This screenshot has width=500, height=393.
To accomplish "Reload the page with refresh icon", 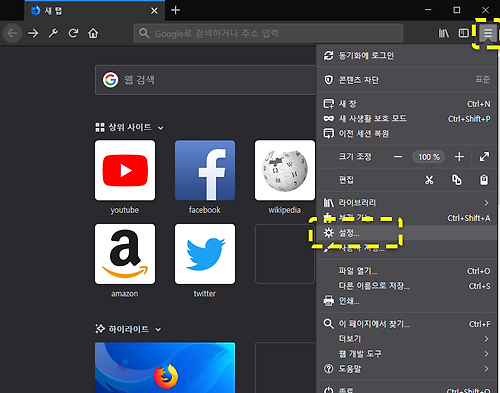I will 73,33.
